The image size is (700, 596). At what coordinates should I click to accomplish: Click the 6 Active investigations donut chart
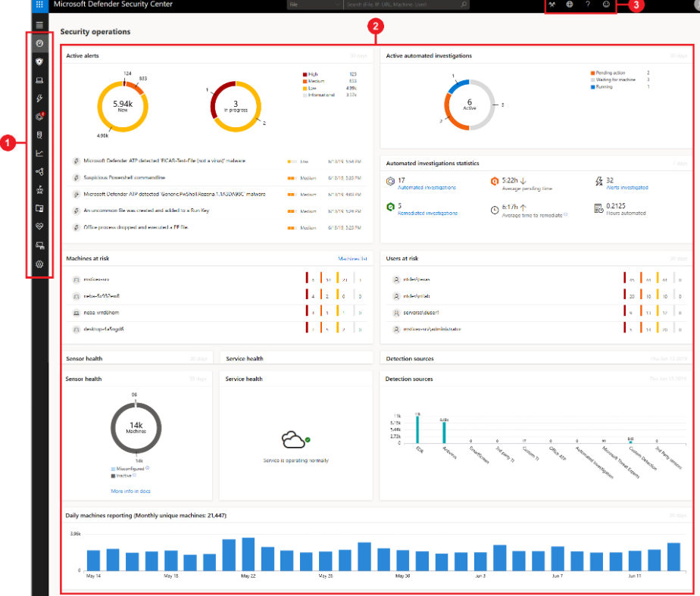point(469,105)
